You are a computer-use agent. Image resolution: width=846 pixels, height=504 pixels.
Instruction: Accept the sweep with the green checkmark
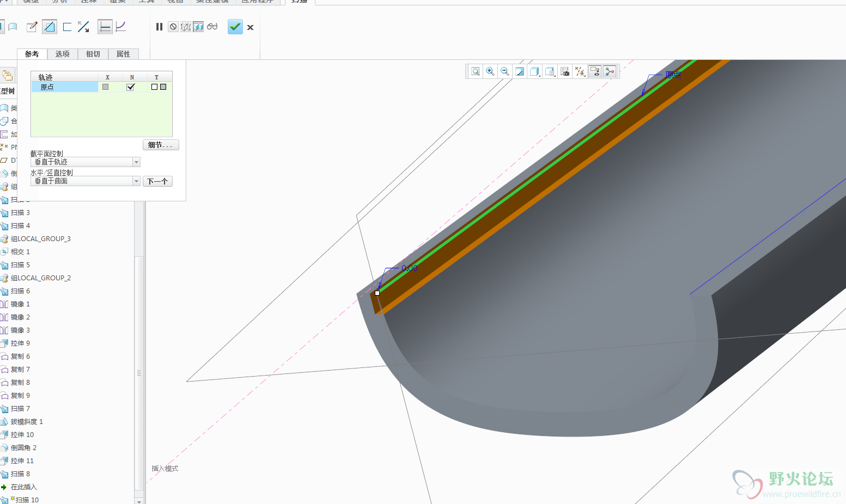click(x=235, y=27)
